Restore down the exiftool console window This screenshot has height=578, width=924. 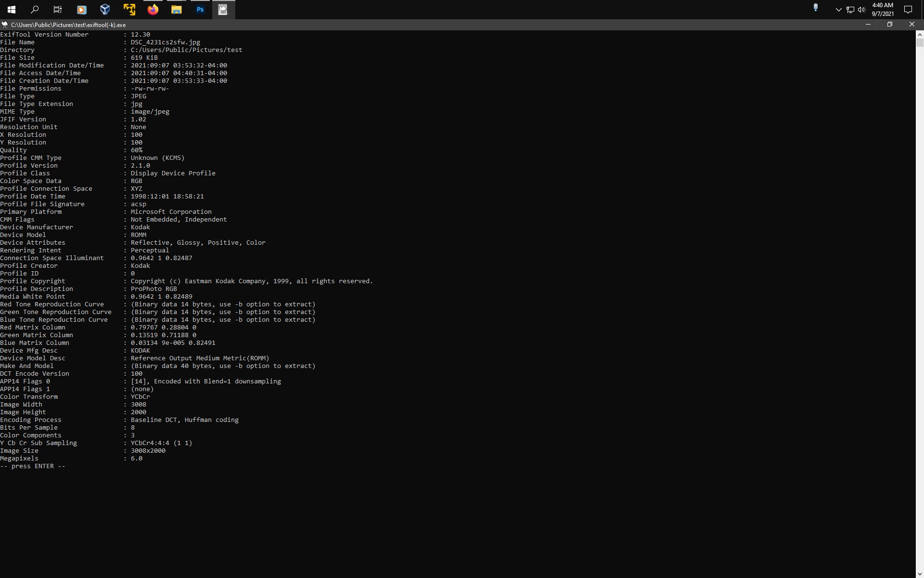click(890, 25)
